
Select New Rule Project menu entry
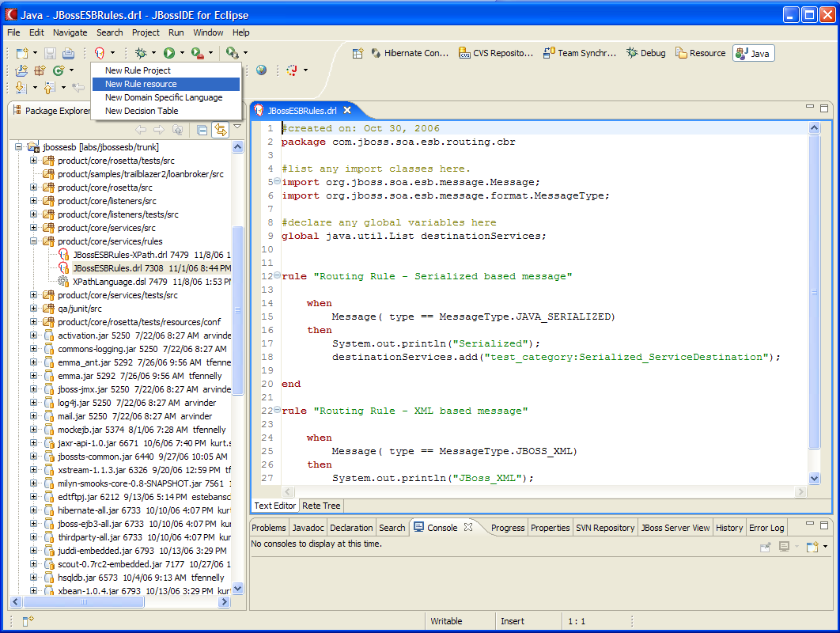coord(166,70)
